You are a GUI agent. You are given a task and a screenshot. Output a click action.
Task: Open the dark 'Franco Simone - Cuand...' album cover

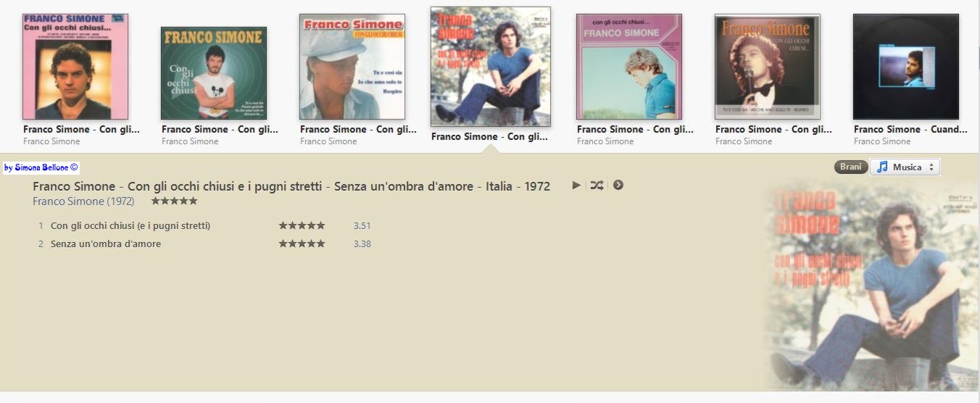pyautogui.click(x=906, y=67)
